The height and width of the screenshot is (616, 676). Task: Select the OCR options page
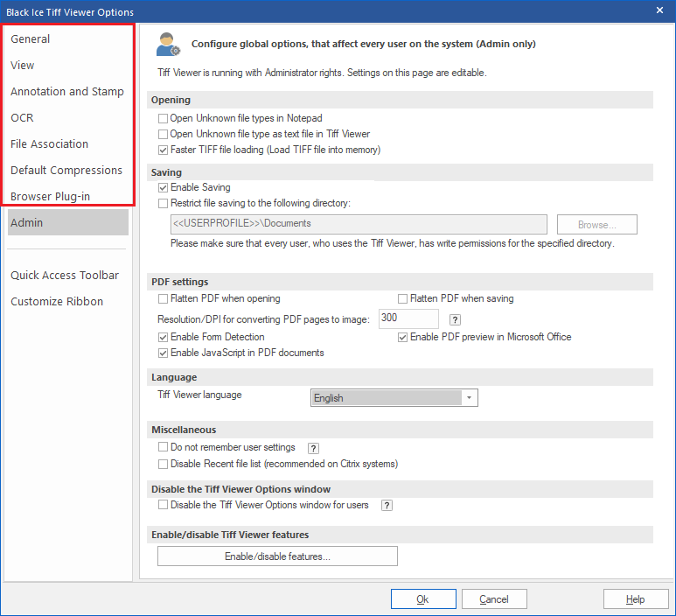click(x=68, y=118)
